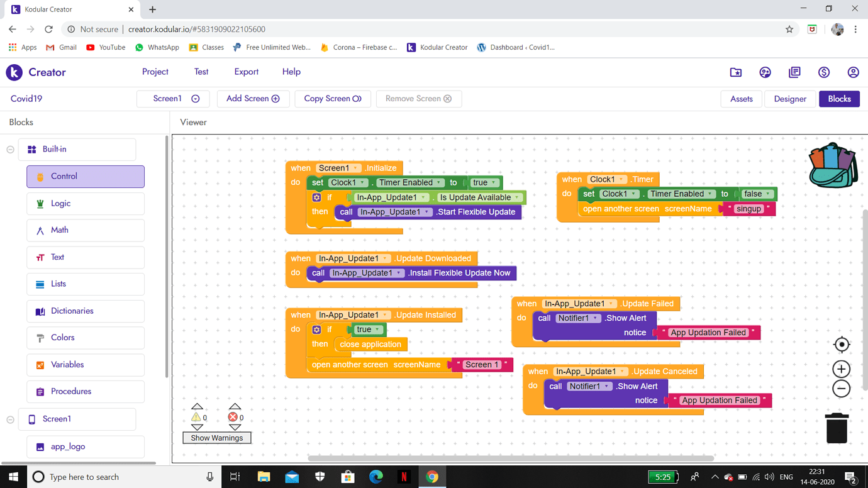Open the import folder star icon
The height and width of the screenshot is (488, 868).
pyautogui.click(x=736, y=72)
